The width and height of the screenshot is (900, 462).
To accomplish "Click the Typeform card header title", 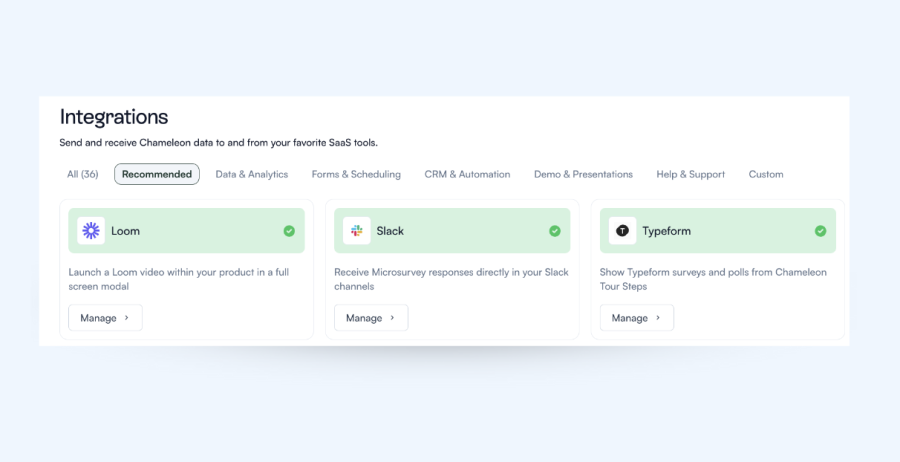I will (666, 231).
